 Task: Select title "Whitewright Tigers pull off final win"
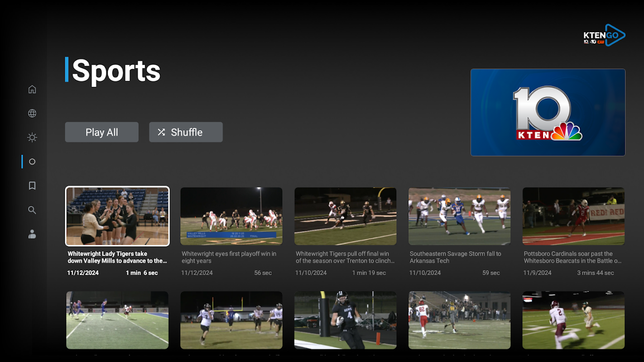(x=345, y=257)
